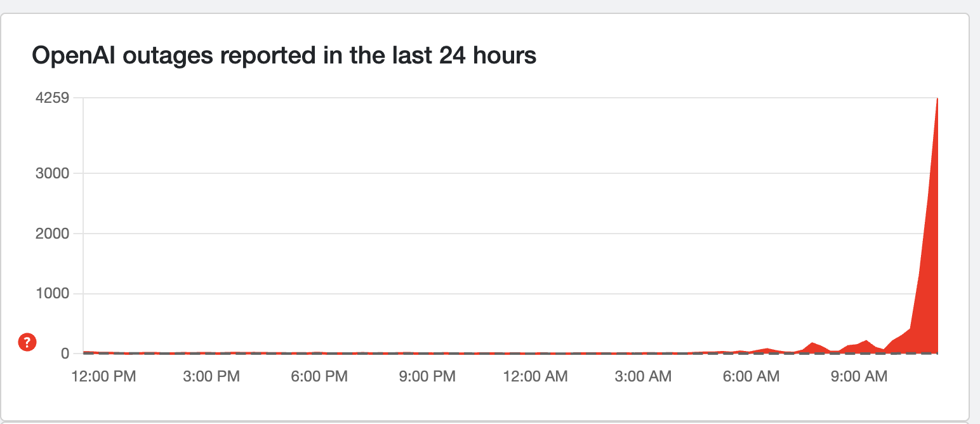Click the 0 y-axis label
Screen dimensions: 980x424
(63, 354)
